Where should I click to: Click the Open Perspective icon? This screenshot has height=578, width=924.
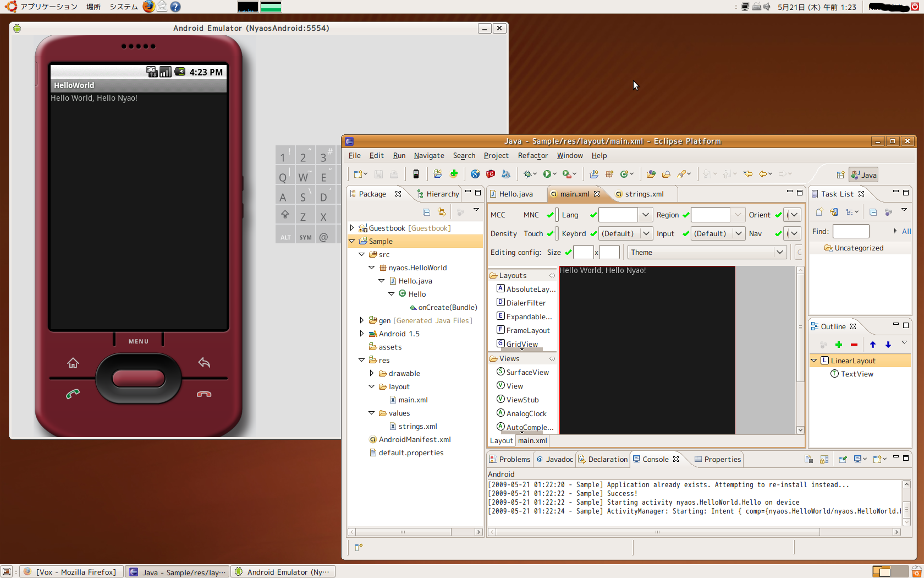coord(840,175)
